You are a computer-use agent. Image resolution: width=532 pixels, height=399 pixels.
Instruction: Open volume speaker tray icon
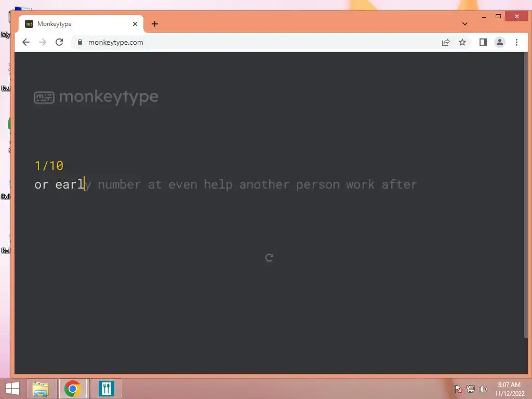[483, 389]
